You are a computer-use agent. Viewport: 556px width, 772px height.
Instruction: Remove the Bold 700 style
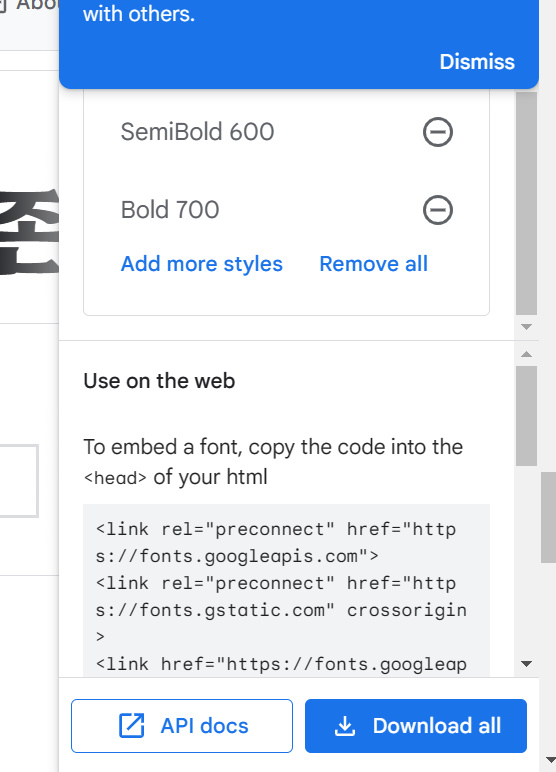[437, 210]
